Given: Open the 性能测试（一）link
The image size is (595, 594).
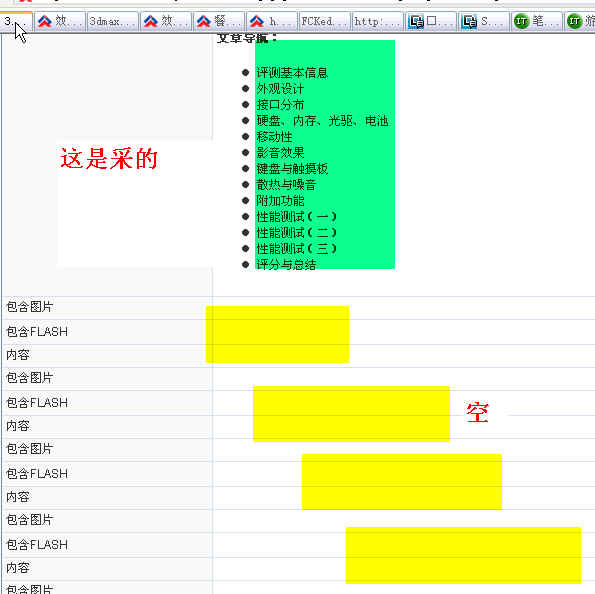Looking at the screenshot, I should 296,217.
